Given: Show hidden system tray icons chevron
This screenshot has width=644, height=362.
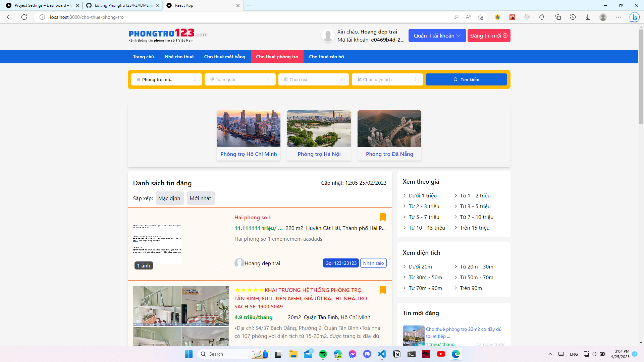Looking at the screenshot, I should [x=550, y=354].
